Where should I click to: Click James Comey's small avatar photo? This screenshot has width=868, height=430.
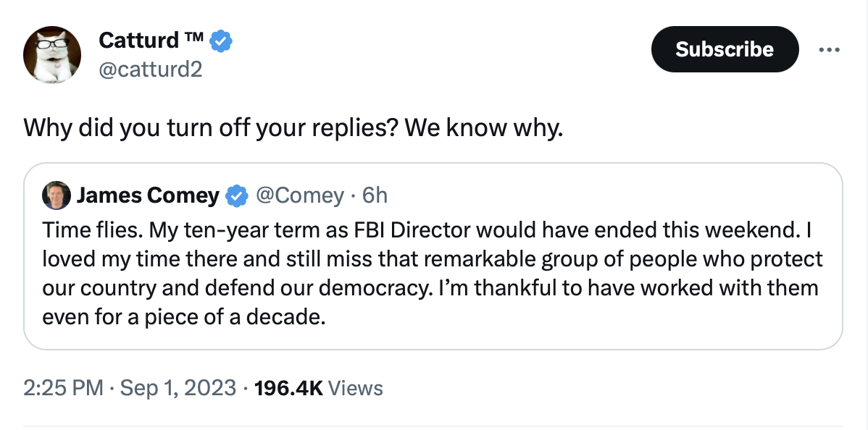(x=57, y=195)
